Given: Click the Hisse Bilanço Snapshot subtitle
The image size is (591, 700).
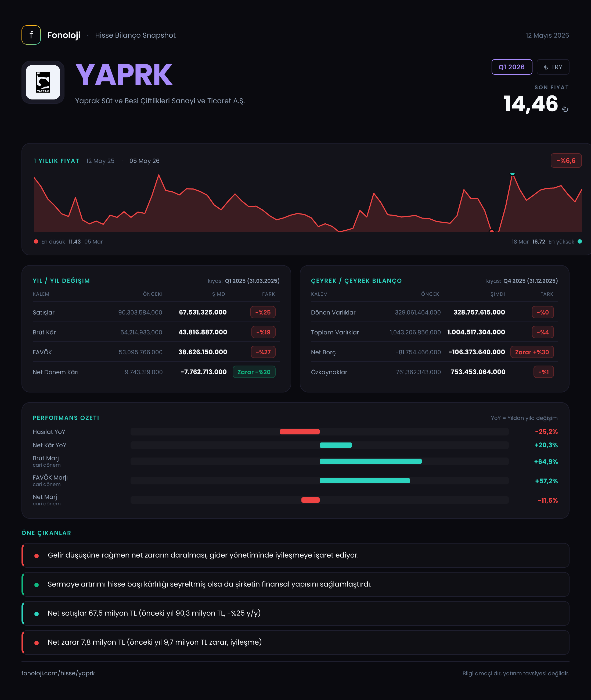Looking at the screenshot, I should coord(135,35).
